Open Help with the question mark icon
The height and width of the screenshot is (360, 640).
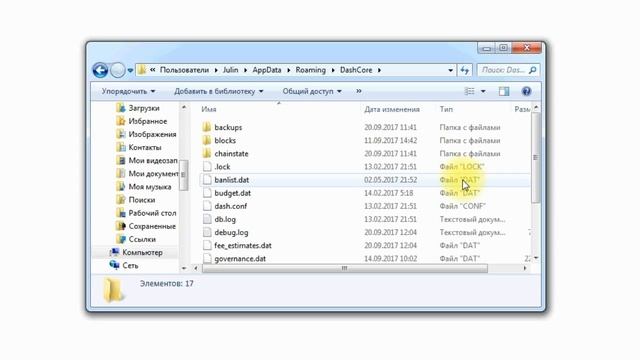coord(527,91)
